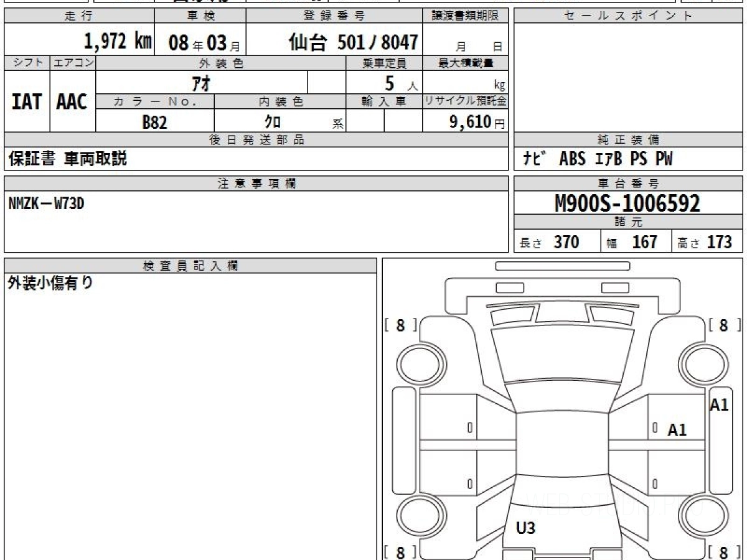The image size is (747, 560).
Task: Click the エアコン header cell
Action: pos(73,63)
